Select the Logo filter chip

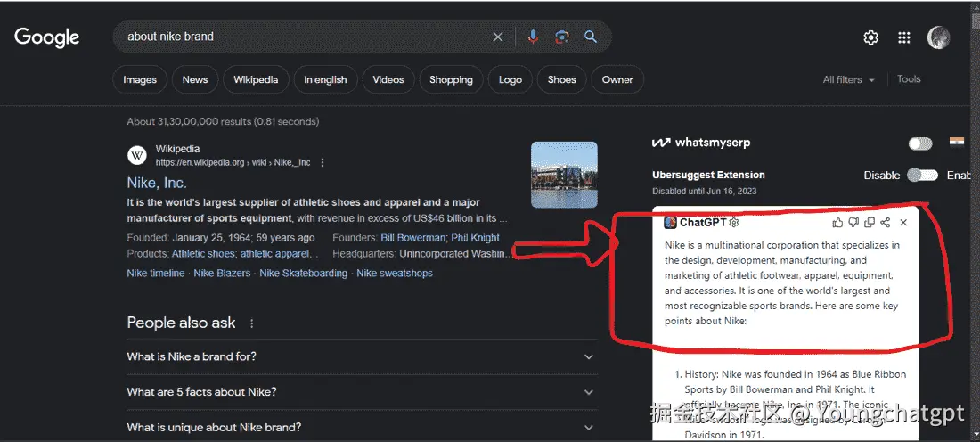(x=510, y=79)
